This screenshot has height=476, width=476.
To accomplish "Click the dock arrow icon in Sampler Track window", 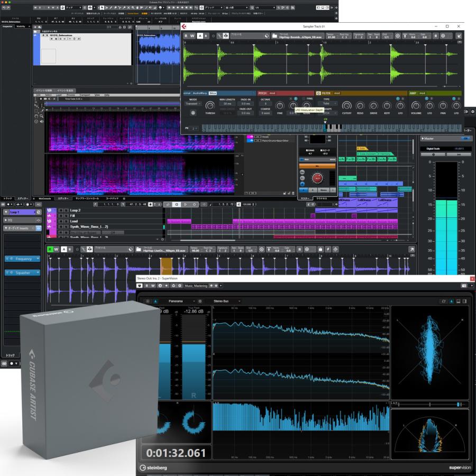I will 459,36.
